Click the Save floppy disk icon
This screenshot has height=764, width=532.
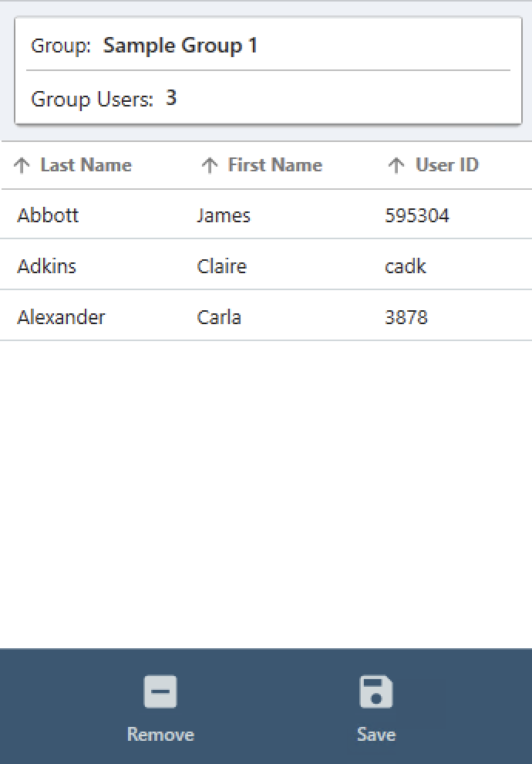click(376, 692)
